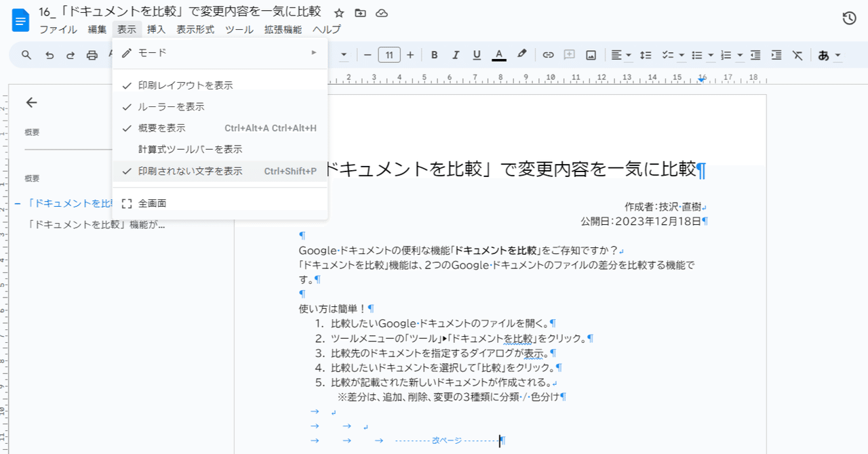
Task: Open version history via the clock icon
Action: point(848,18)
